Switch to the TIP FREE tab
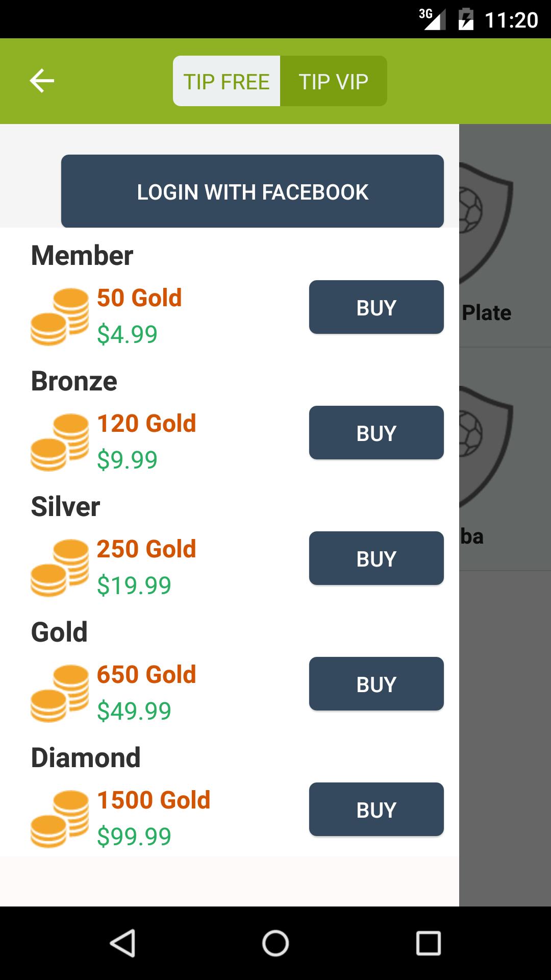The width and height of the screenshot is (551, 980). tap(227, 81)
